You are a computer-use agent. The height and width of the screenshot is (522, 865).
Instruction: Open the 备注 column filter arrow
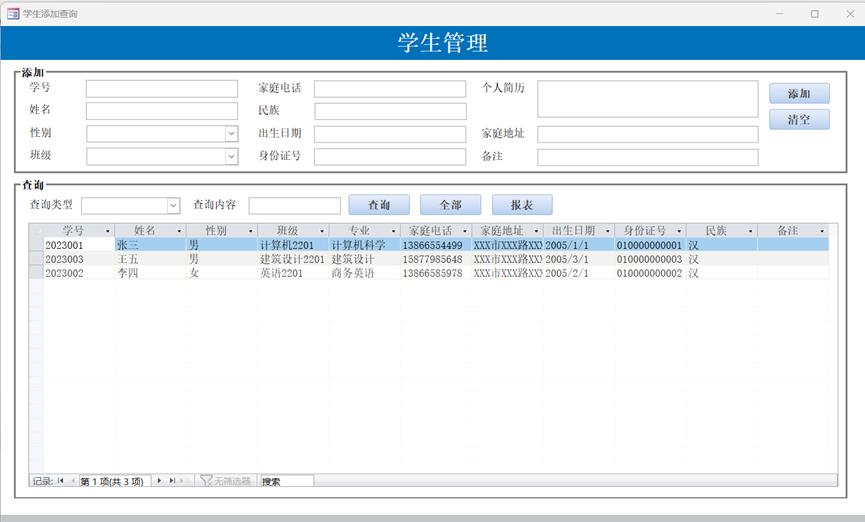pyautogui.click(x=822, y=231)
